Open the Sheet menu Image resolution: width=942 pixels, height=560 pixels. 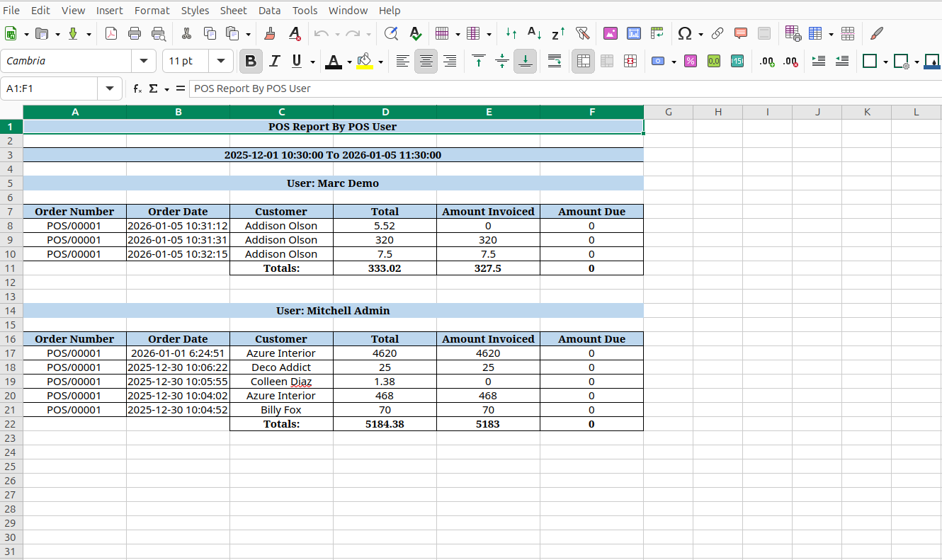coord(234,10)
